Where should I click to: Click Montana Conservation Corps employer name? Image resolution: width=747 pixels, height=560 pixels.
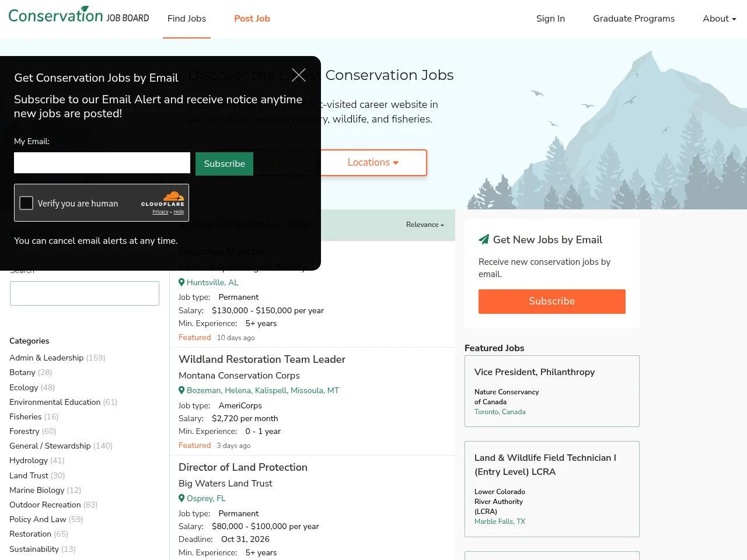click(x=239, y=376)
